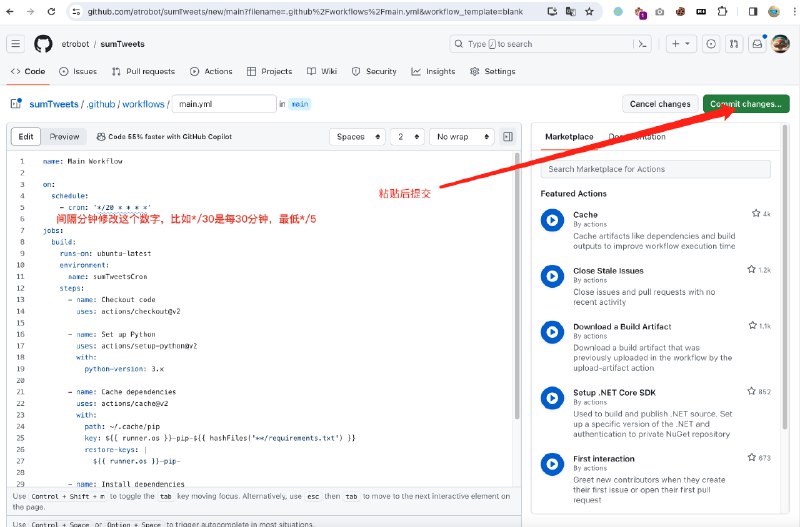Click the First interaction action icon
This screenshot has width=800, height=527.
pyautogui.click(x=552, y=464)
